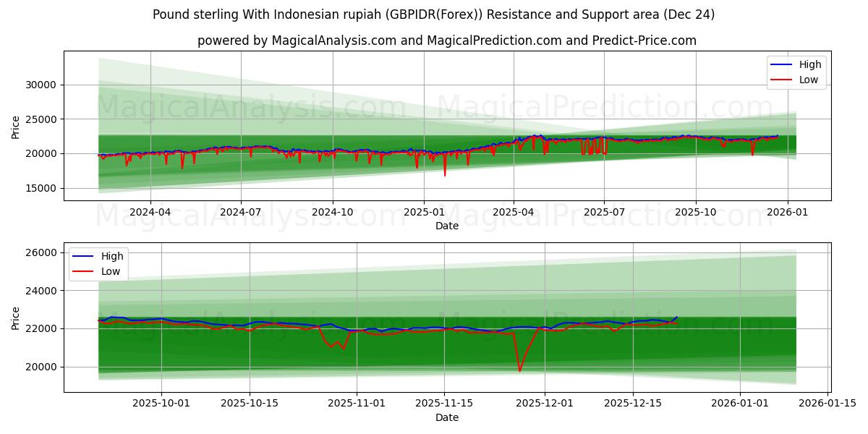Click the Predict-Price.com text in the header
The image size is (868, 434).
[x=643, y=38]
